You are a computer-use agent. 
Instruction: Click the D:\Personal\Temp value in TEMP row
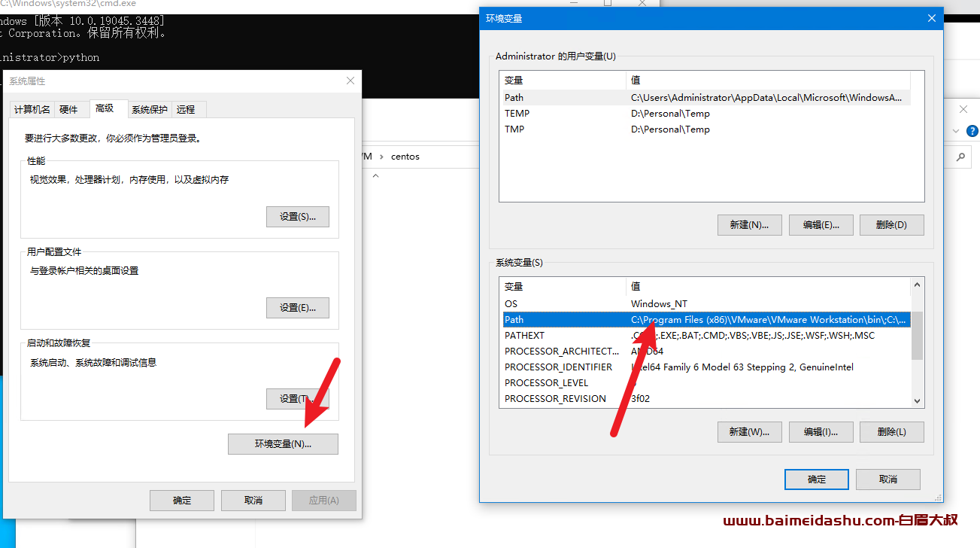670,114
